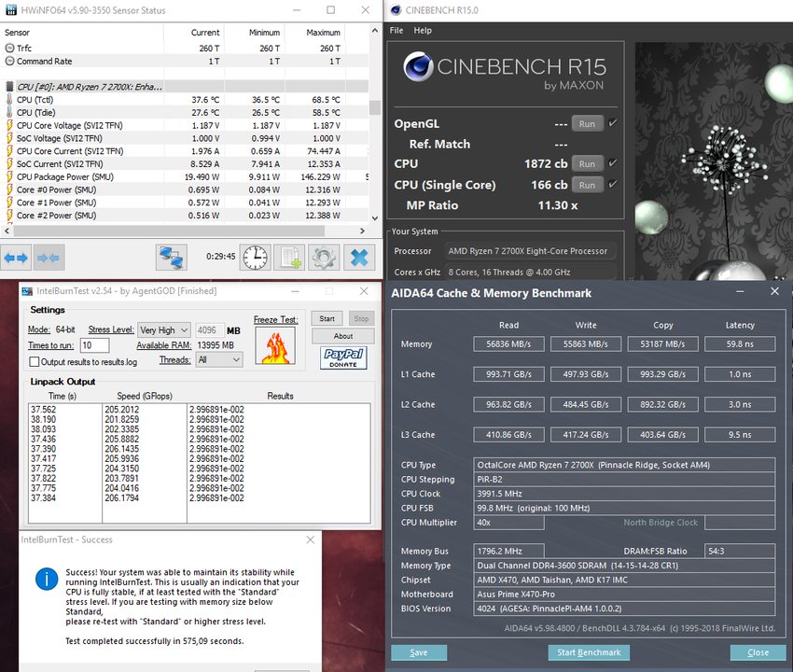Close the IntelBurnTest Success dialog
This screenshot has height=672, width=793.
tap(310, 539)
